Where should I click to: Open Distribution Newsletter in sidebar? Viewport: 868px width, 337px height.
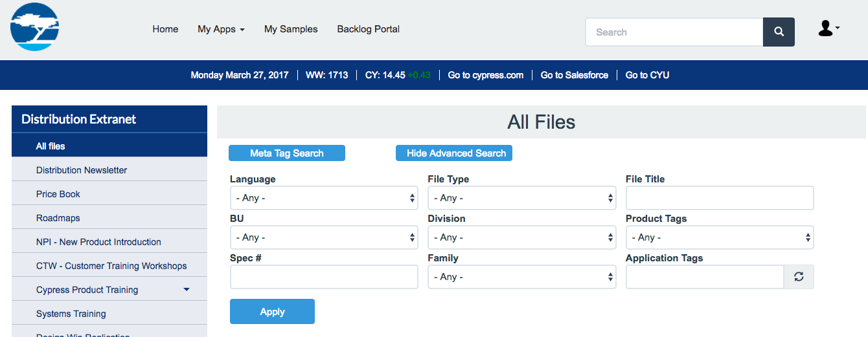click(109, 170)
